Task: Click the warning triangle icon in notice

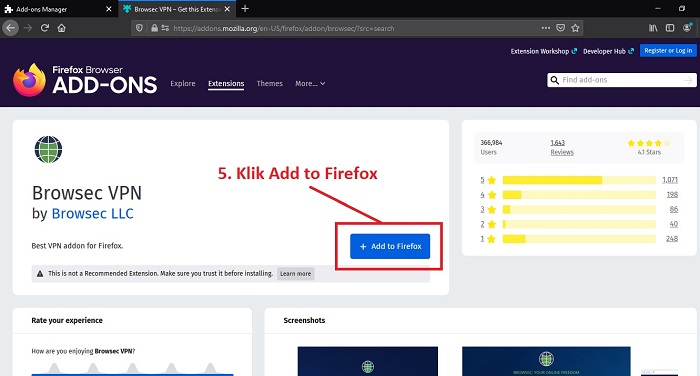Action: click(x=40, y=274)
